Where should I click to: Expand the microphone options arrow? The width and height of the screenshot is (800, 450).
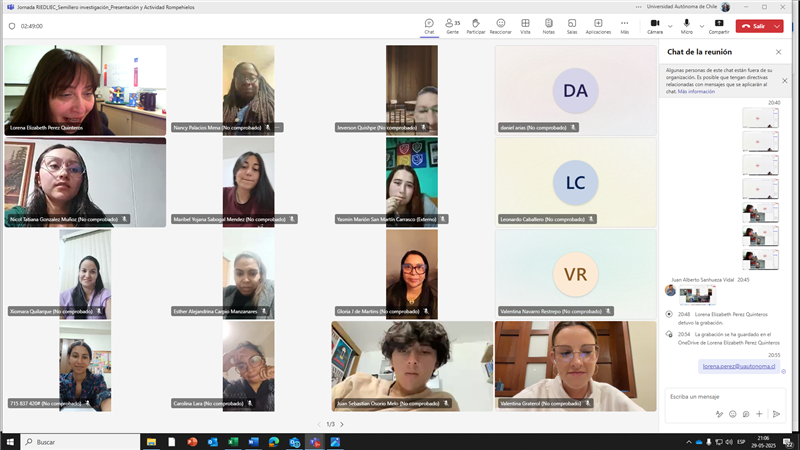[702, 26]
